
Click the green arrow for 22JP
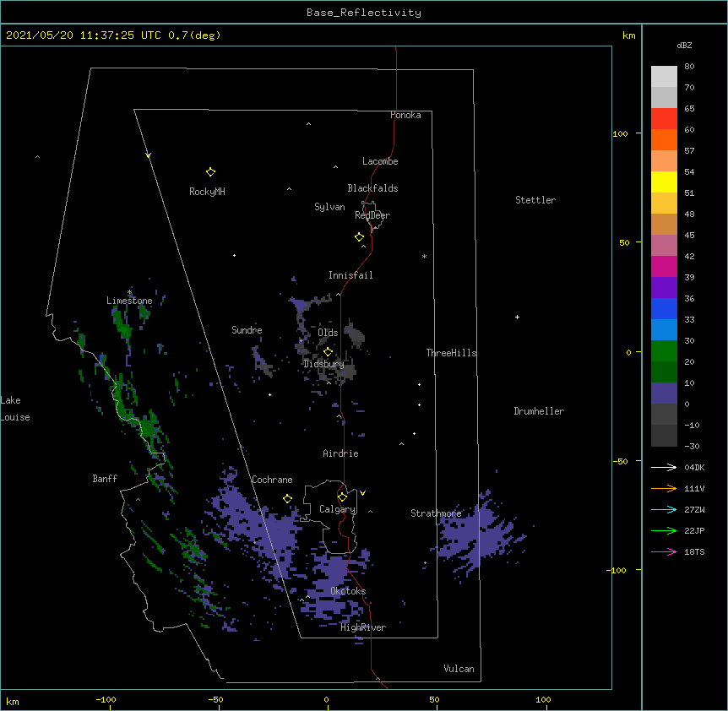tap(664, 530)
